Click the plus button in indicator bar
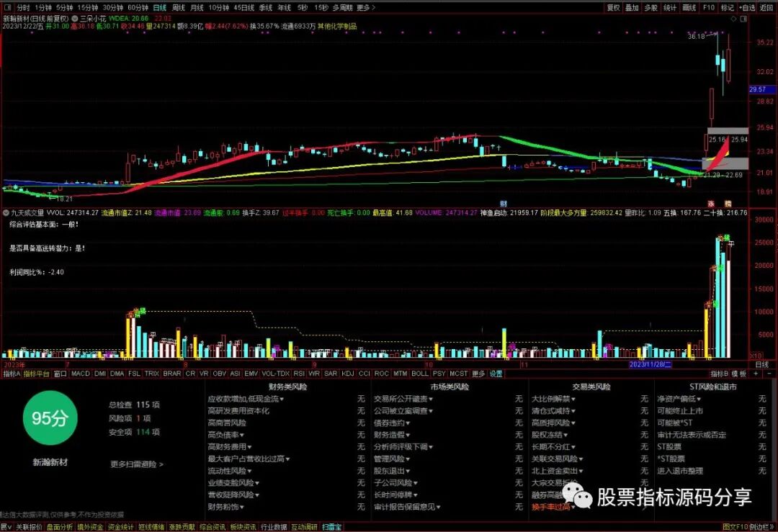The height and width of the screenshot is (532, 778). 756,374
